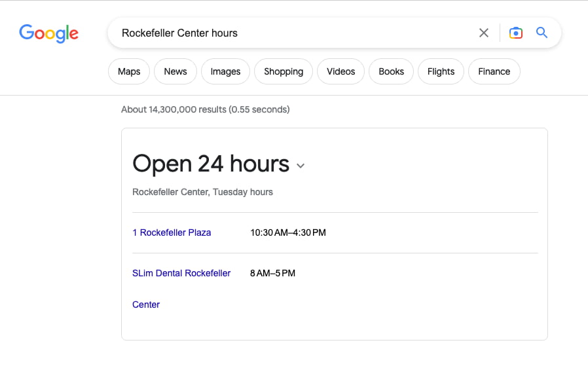This screenshot has height=368, width=588.
Task: Click the Open 24 hours heading
Action: click(211, 164)
